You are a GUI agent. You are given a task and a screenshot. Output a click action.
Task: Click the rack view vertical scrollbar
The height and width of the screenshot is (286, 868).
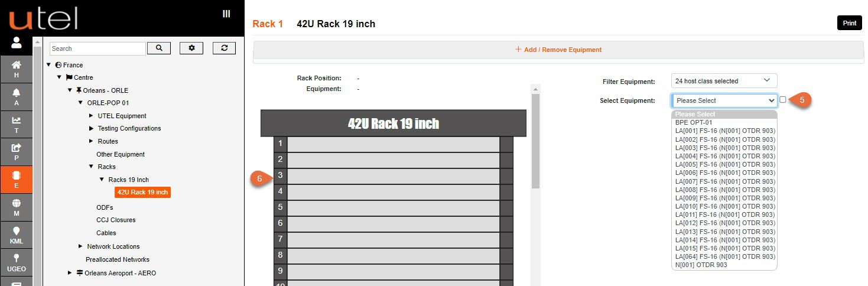(x=536, y=142)
